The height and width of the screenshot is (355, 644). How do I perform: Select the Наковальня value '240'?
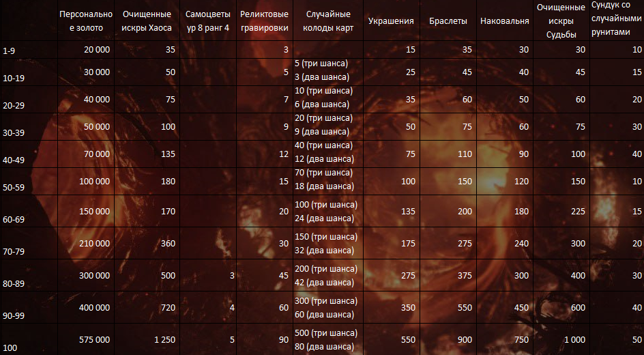[522, 243]
